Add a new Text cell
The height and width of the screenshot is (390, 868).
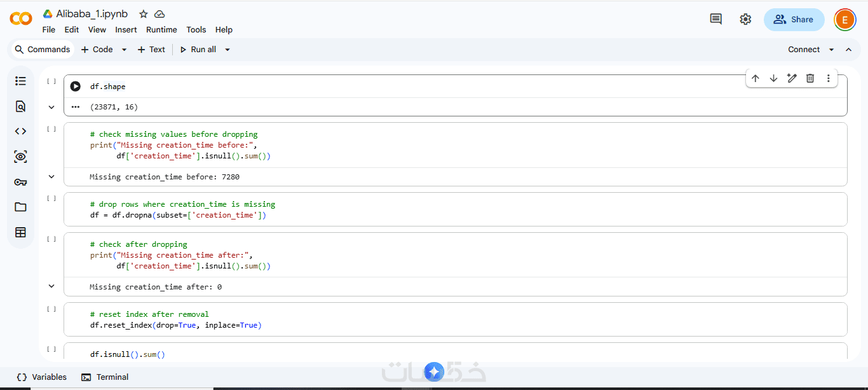pyautogui.click(x=151, y=50)
